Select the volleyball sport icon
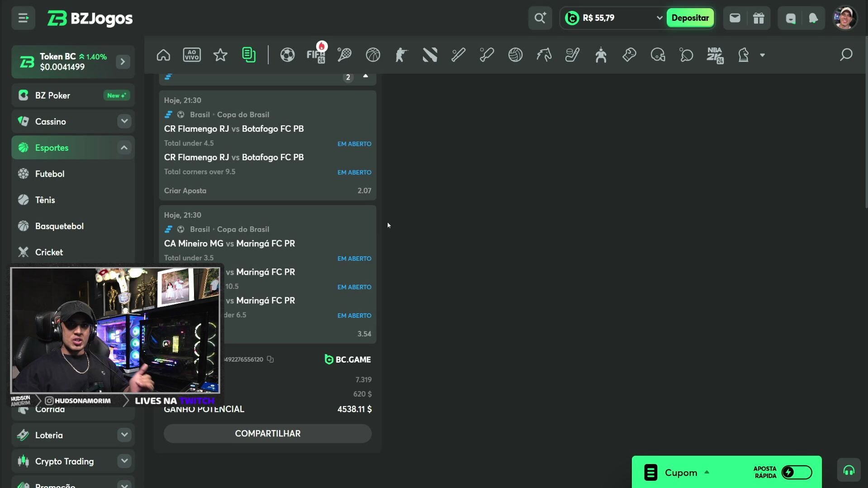This screenshot has width=868, height=488. tap(515, 55)
